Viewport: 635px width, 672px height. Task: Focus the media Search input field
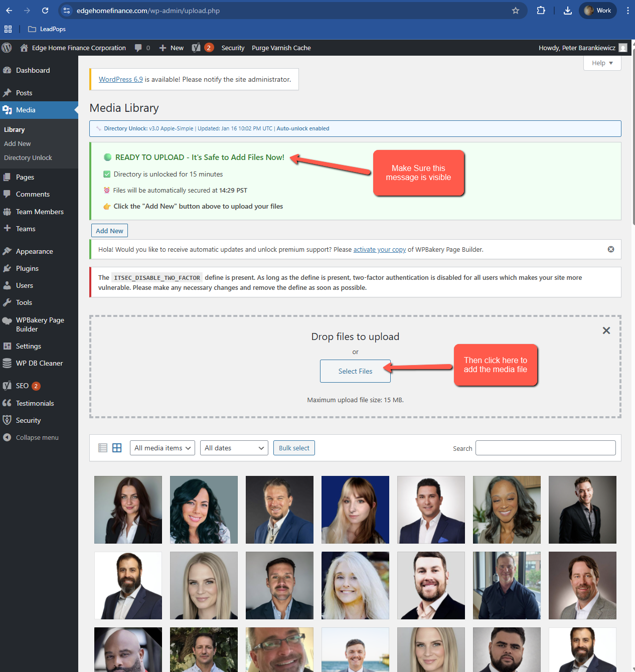[x=546, y=448]
